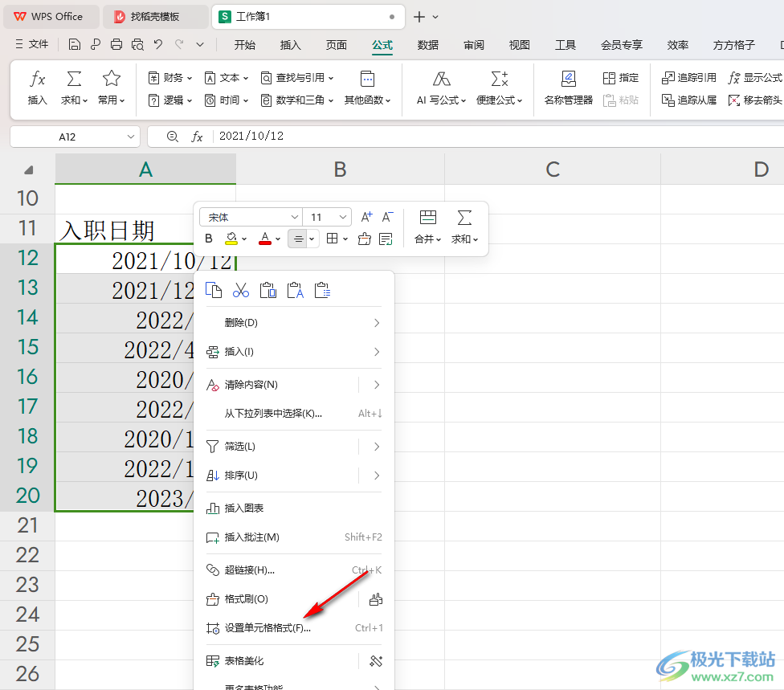This screenshot has height=690, width=784.
Task: Click the zoom magnifier icon in formula bar
Action: click(x=173, y=137)
